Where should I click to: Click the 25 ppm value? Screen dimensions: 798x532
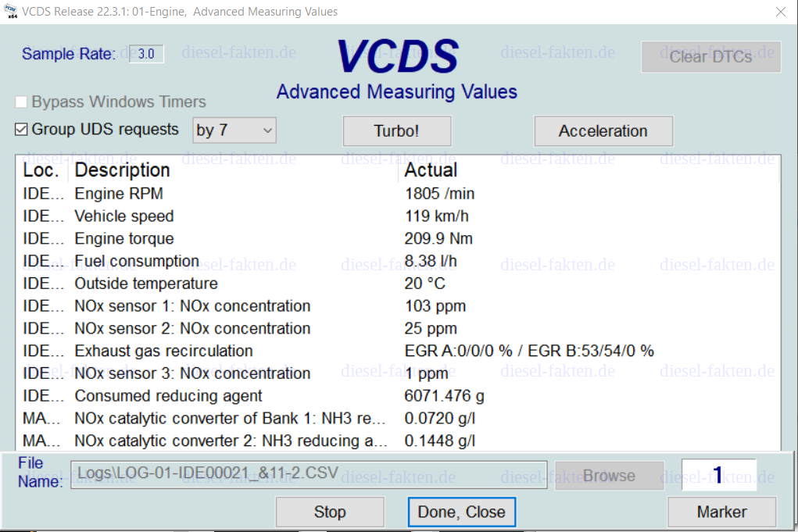click(x=431, y=328)
